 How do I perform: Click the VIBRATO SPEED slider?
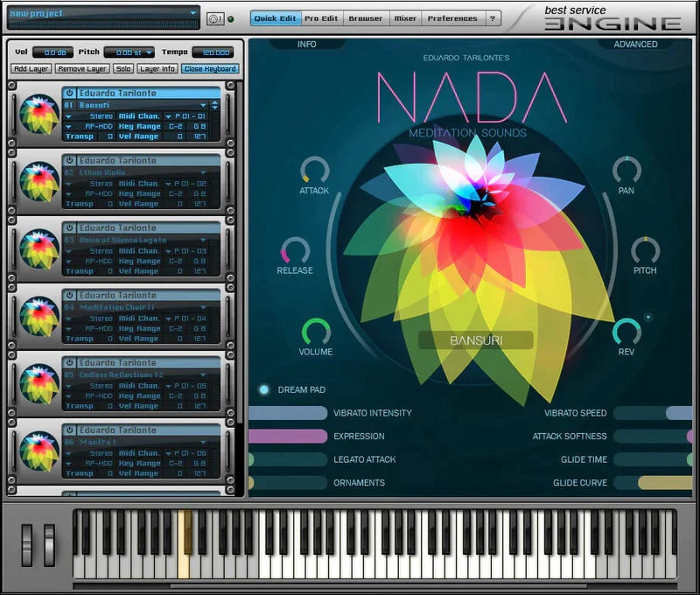tap(653, 413)
